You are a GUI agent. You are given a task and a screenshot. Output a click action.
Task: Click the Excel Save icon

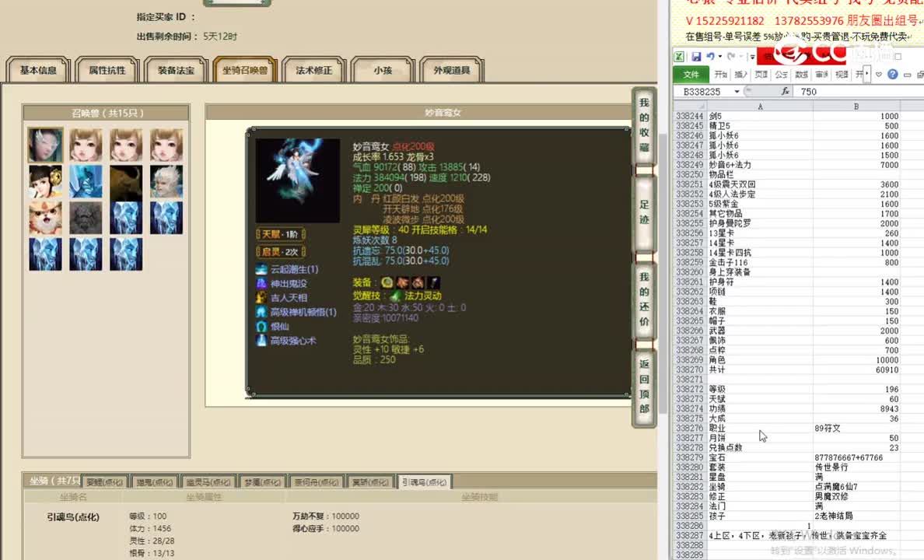(x=697, y=57)
